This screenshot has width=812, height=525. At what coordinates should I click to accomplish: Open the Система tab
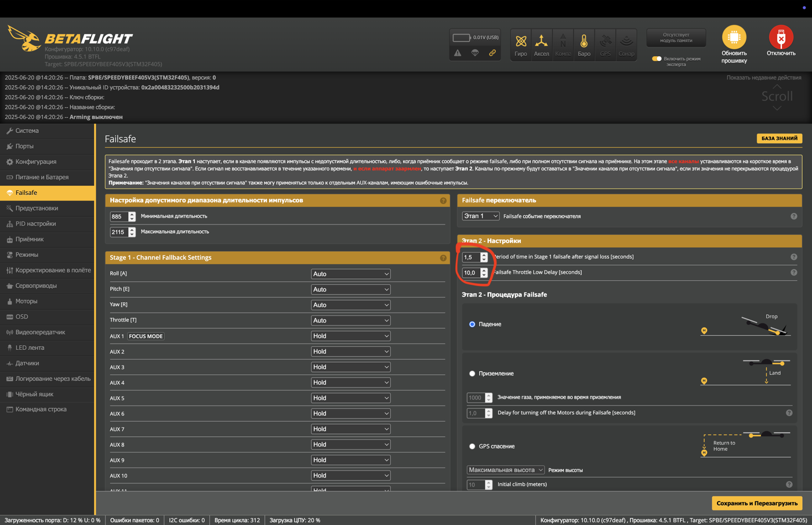coord(47,131)
